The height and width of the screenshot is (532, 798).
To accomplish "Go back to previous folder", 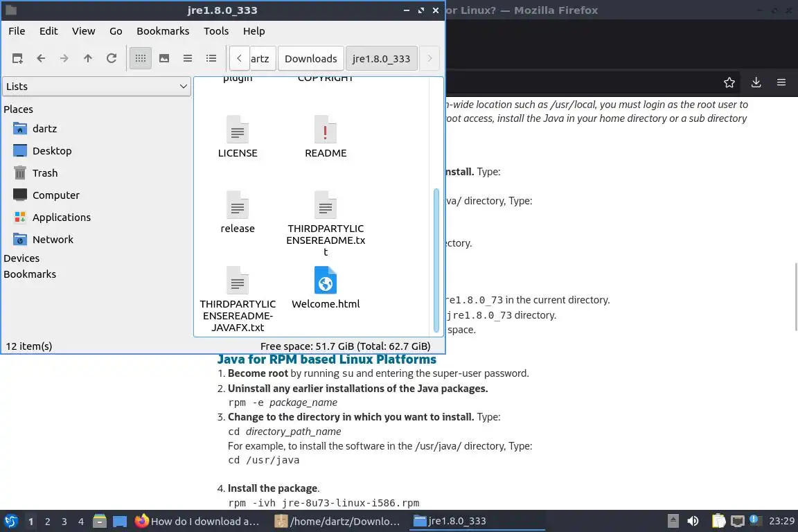I will point(41,59).
